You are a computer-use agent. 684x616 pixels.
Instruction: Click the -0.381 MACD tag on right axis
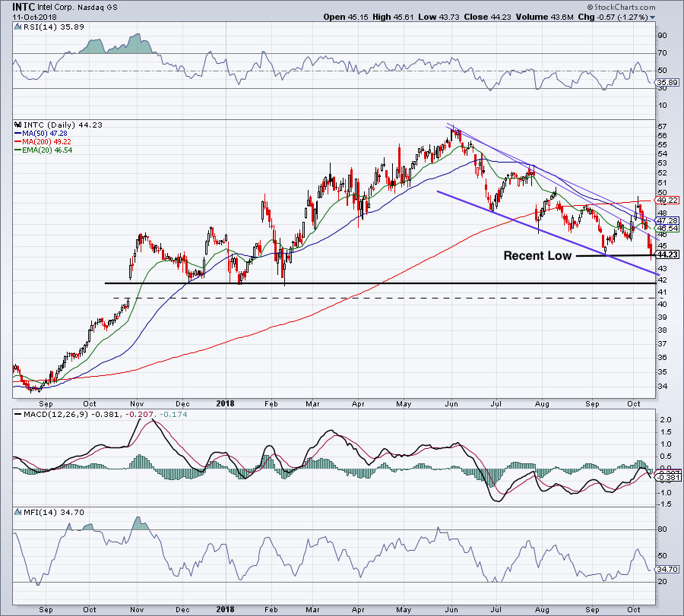tap(668, 477)
